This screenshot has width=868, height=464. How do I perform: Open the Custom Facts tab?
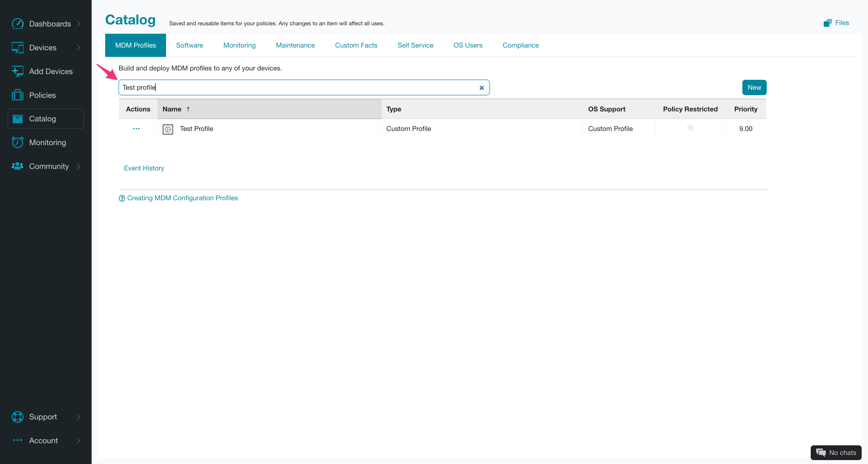[x=356, y=45]
